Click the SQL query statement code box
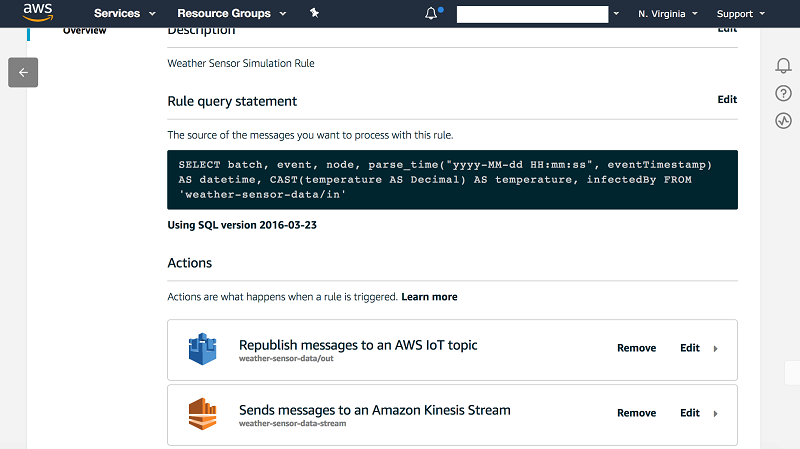The image size is (800, 449). click(x=452, y=180)
